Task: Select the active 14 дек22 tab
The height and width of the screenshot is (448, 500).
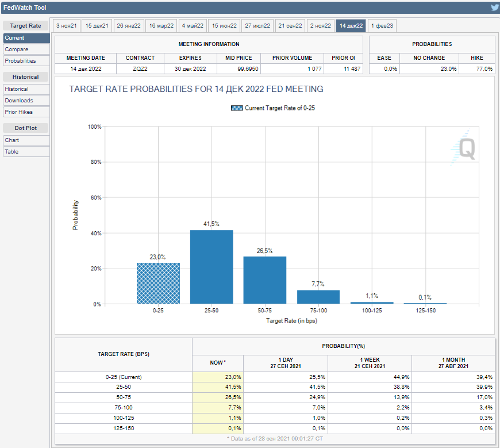Action: 351,26
